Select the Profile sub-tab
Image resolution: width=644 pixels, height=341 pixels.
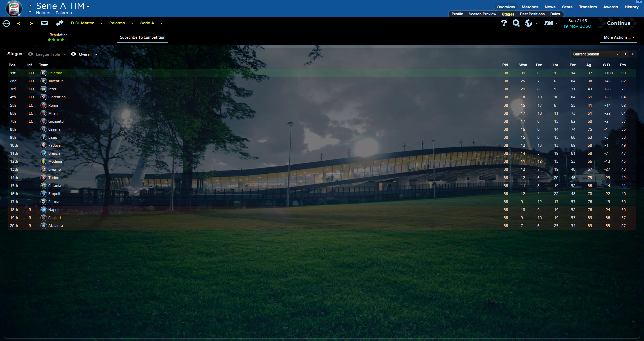coord(457,14)
